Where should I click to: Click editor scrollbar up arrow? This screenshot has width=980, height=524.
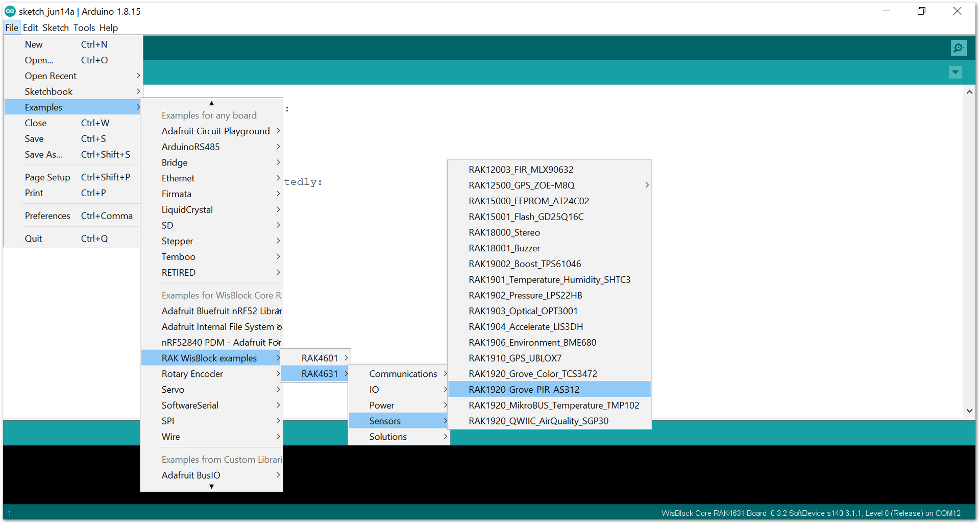(969, 92)
